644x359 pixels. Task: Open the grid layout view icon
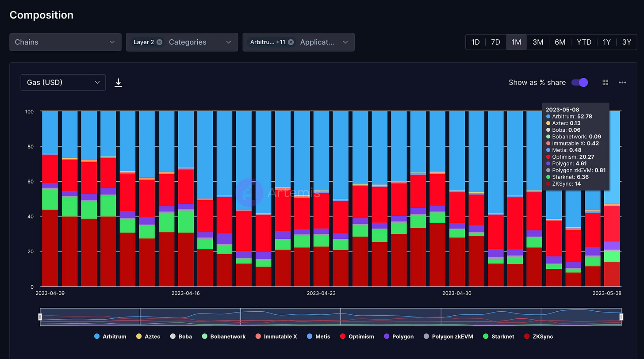pyautogui.click(x=606, y=83)
